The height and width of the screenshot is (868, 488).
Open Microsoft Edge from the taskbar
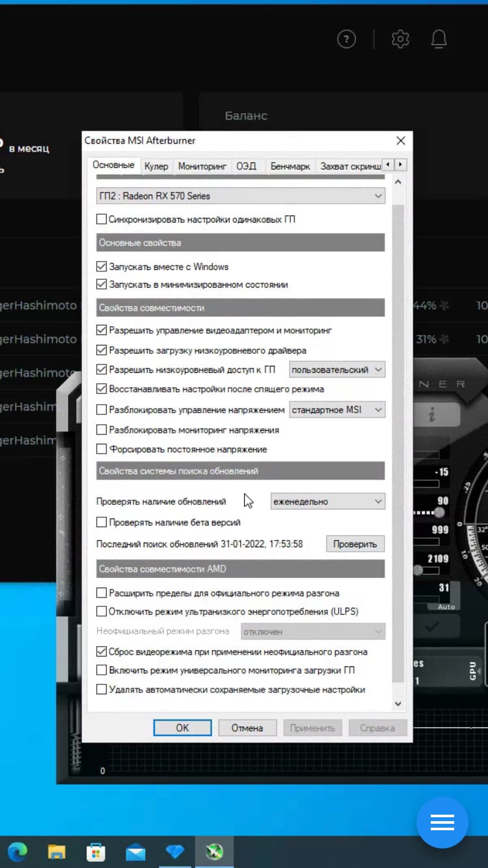[18, 851]
